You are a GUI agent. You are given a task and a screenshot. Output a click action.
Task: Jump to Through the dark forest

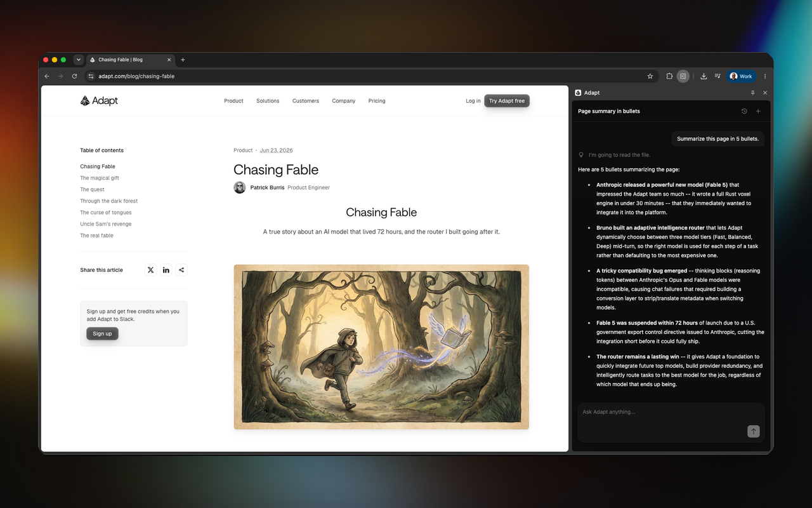pyautogui.click(x=108, y=201)
